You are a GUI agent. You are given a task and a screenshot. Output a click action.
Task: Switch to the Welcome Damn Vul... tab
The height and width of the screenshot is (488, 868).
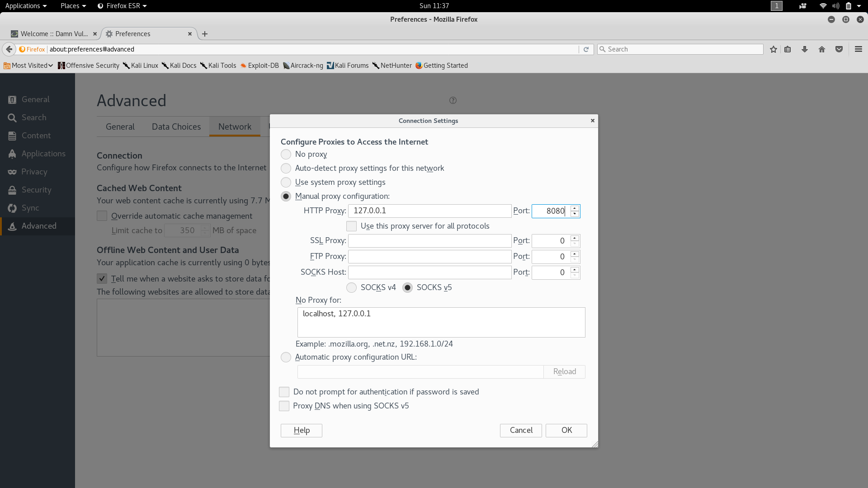[53, 34]
